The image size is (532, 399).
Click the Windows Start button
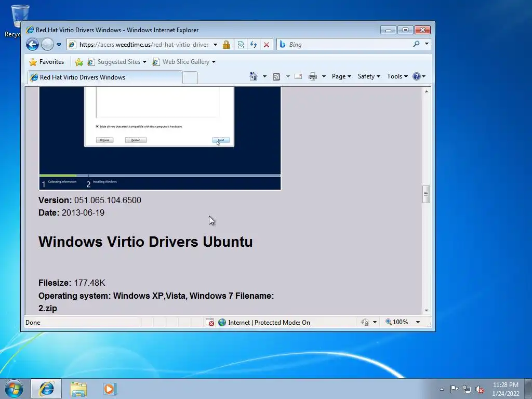coord(14,389)
